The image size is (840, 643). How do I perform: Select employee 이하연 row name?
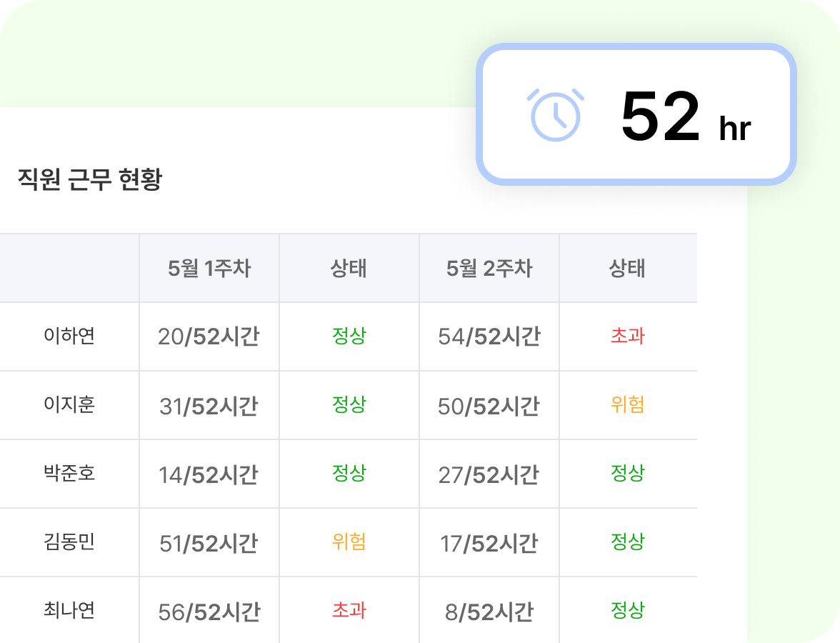tap(69, 336)
